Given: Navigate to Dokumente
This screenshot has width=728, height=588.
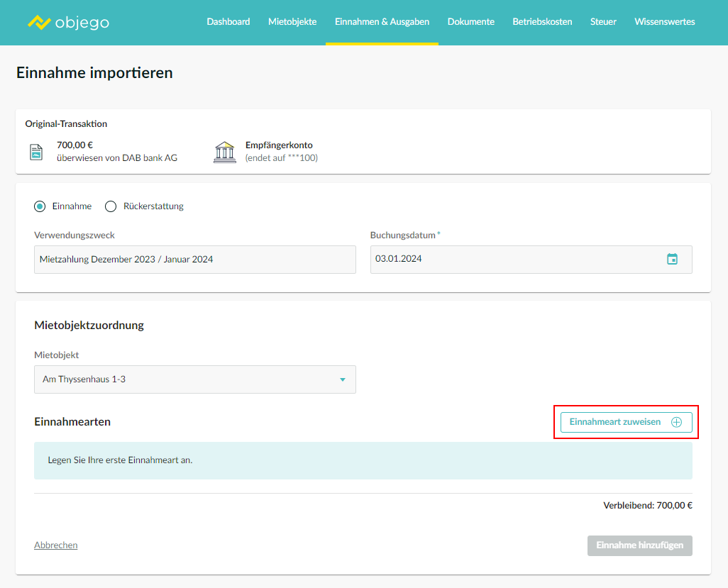Looking at the screenshot, I should point(470,22).
